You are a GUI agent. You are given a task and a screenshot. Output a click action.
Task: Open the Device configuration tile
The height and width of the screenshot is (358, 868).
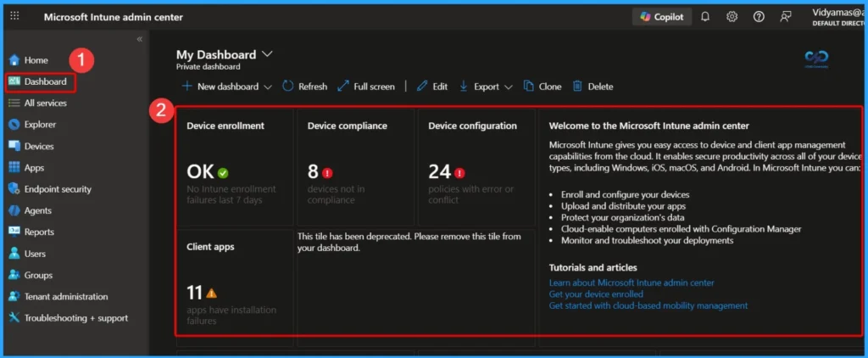tap(476, 167)
